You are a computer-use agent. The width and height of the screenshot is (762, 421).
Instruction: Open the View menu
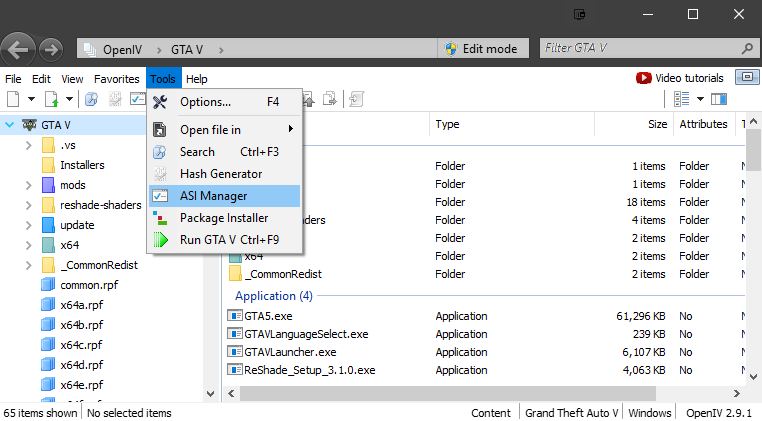(x=72, y=79)
